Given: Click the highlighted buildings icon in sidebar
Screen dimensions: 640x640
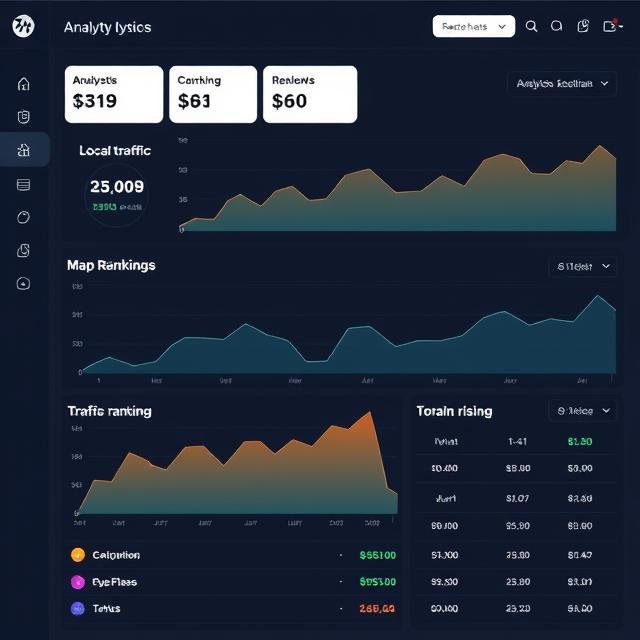Looking at the screenshot, I should (24, 150).
